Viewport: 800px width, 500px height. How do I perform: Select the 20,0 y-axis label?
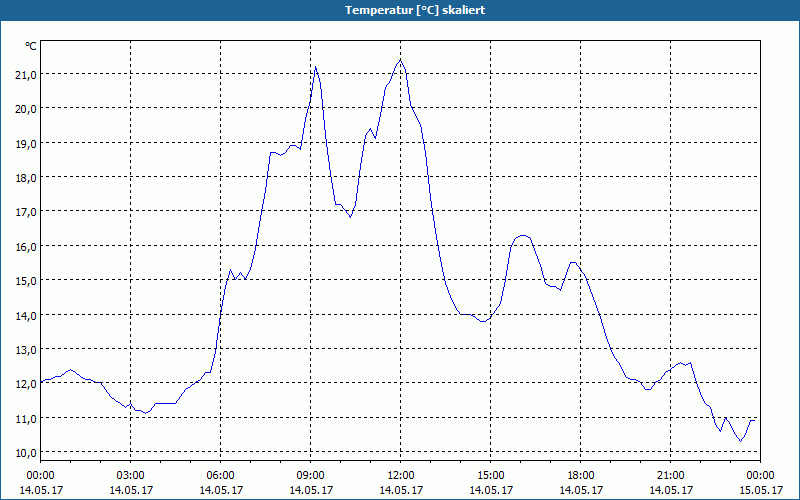[27, 109]
